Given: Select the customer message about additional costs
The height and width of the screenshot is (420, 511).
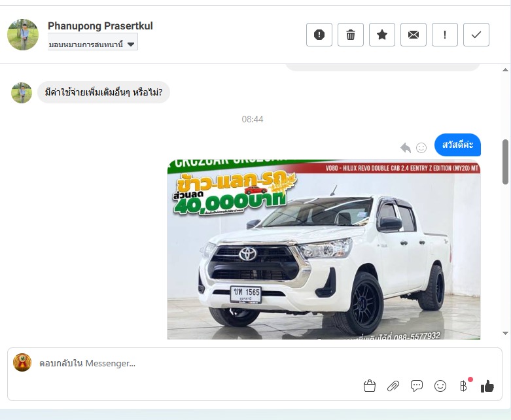Looking at the screenshot, I should [x=103, y=92].
